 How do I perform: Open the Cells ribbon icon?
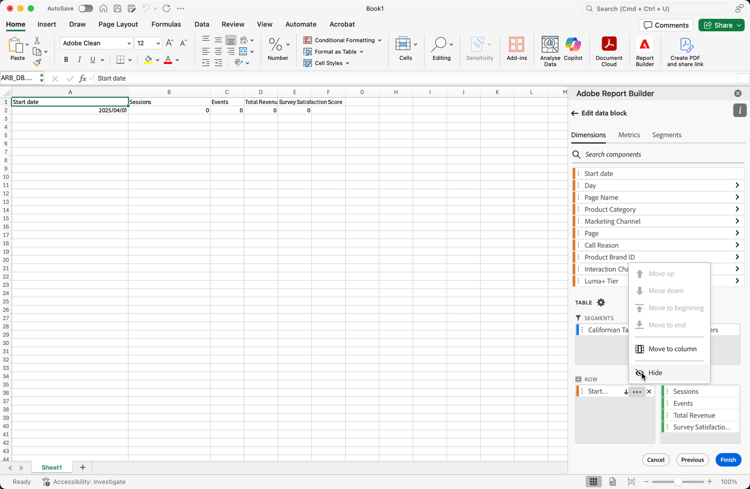click(x=403, y=44)
